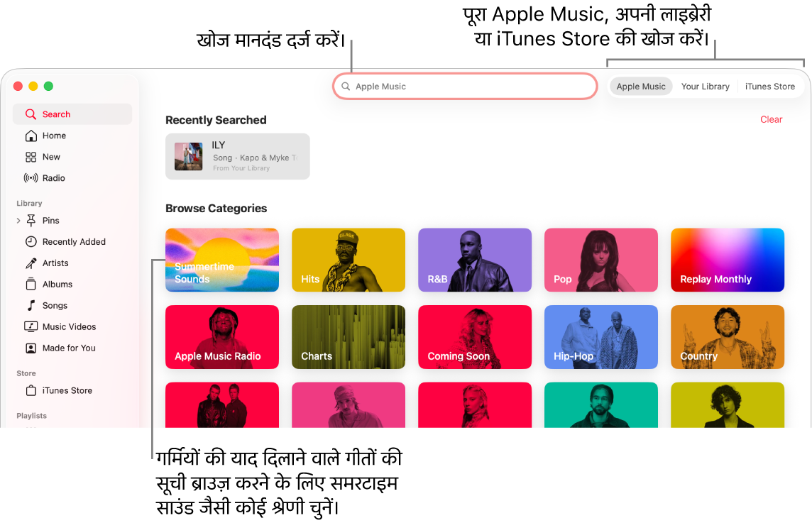Screen dimensions: 812x523
Task: Switch search scope to Your Library
Action: click(705, 86)
